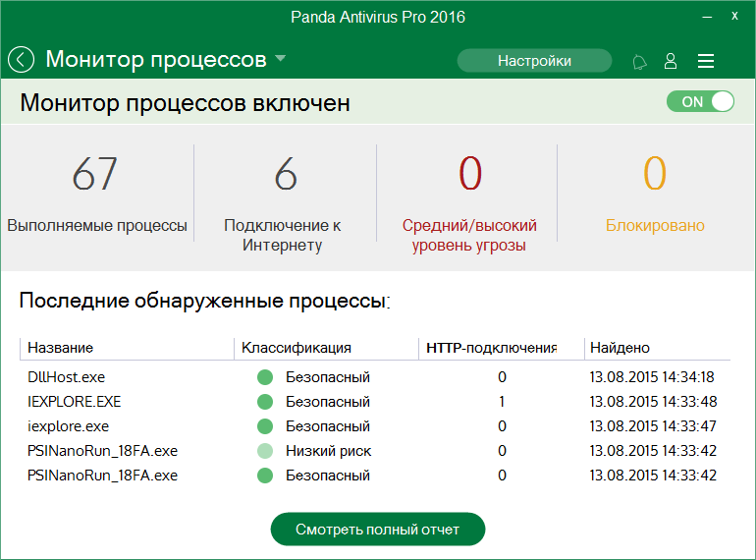Click pale green dot next to Низкий риск
This screenshot has width=756, height=560.
(265, 451)
